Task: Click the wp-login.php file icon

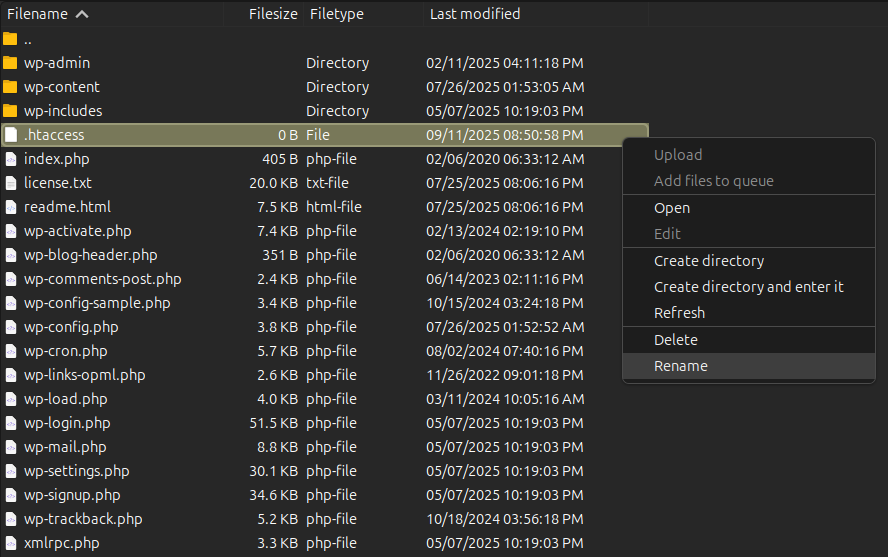Action: pos(11,423)
